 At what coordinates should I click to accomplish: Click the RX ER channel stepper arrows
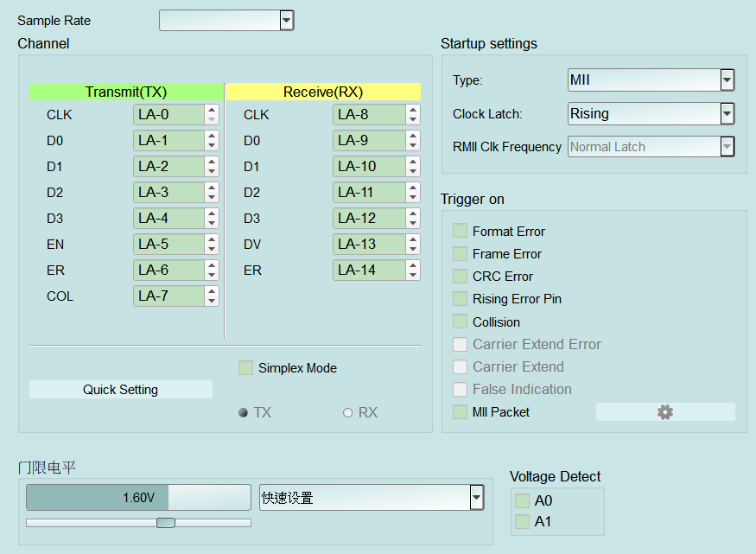pos(413,271)
